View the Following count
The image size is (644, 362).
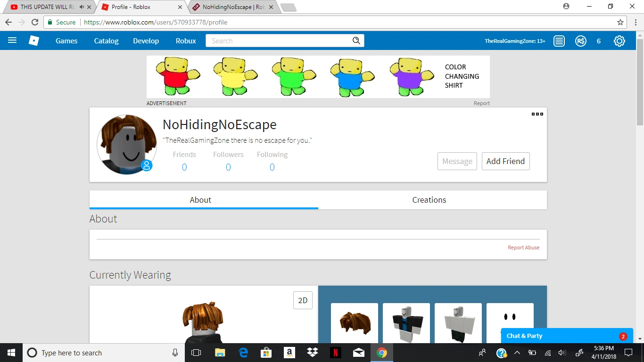(x=272, y=167)
